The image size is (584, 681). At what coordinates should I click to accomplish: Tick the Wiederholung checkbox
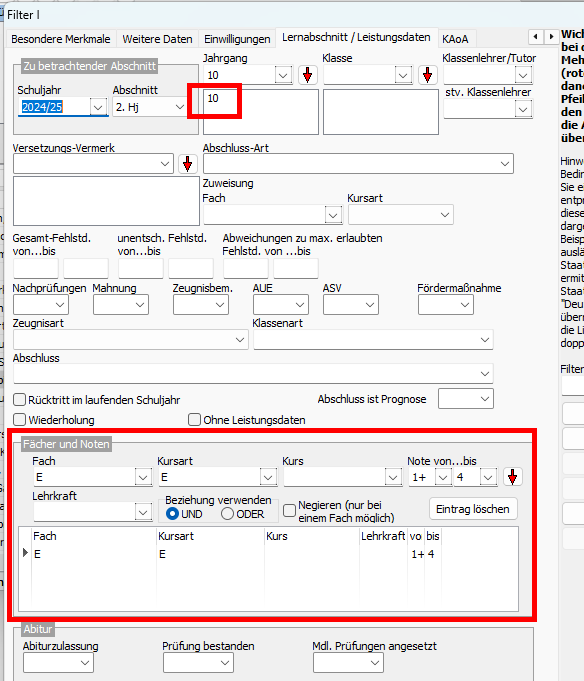(20, 420)
